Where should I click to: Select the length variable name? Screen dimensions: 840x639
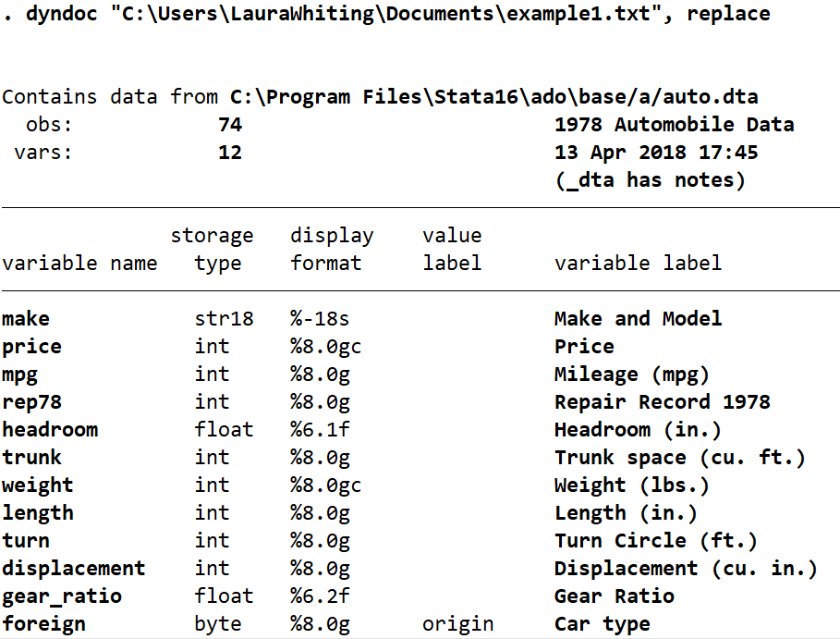pos(37,513)
